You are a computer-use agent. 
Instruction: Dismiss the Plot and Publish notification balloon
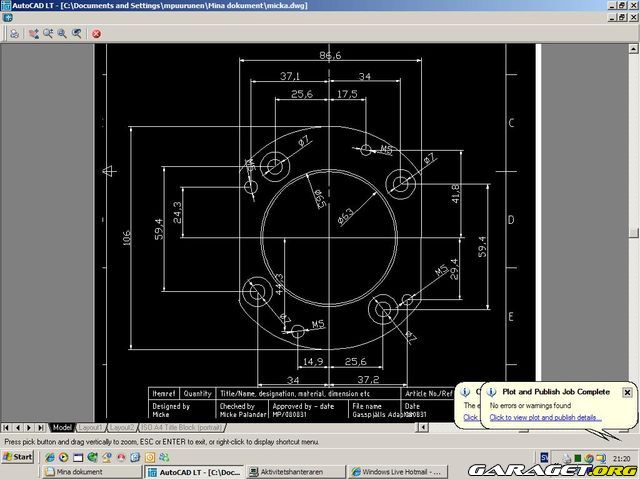pyautogui.click(x=627, y=392)
